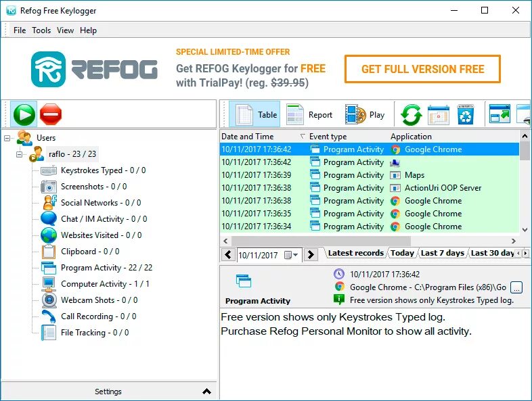Screen dimensions: 532x401
Task: Click the Users group icon
Action: pyautogui.click(x=24, y=138)
